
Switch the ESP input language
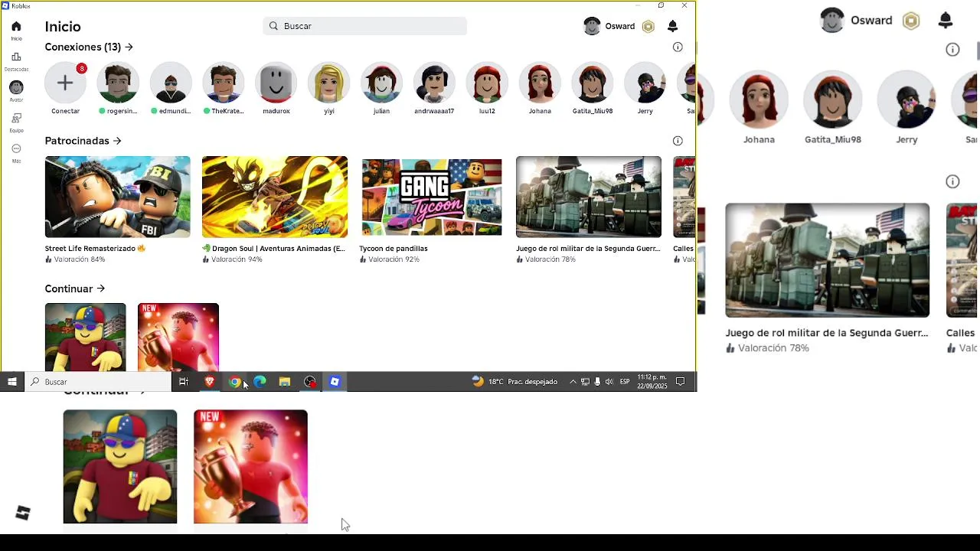click(x=625, y=381)
